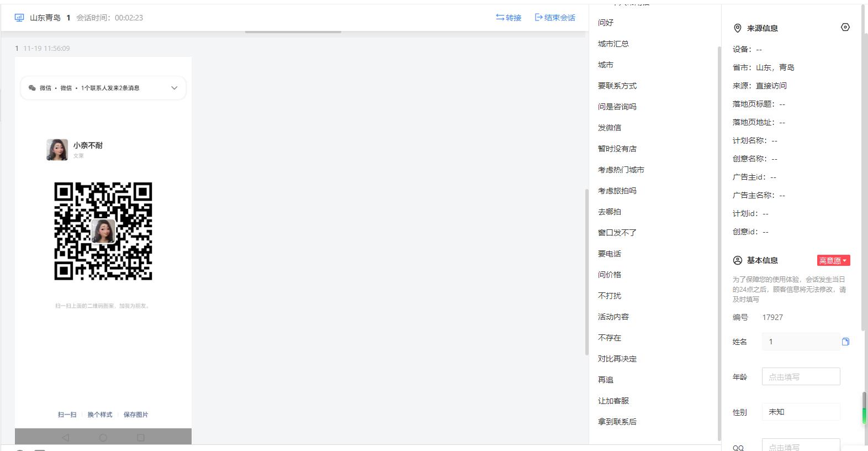Image resolution: width=868 pixels, height=451 pixels.
Task: Click the 会话时间 00:02:23 label
Action: pyautogui.click(x=110, y=18)
